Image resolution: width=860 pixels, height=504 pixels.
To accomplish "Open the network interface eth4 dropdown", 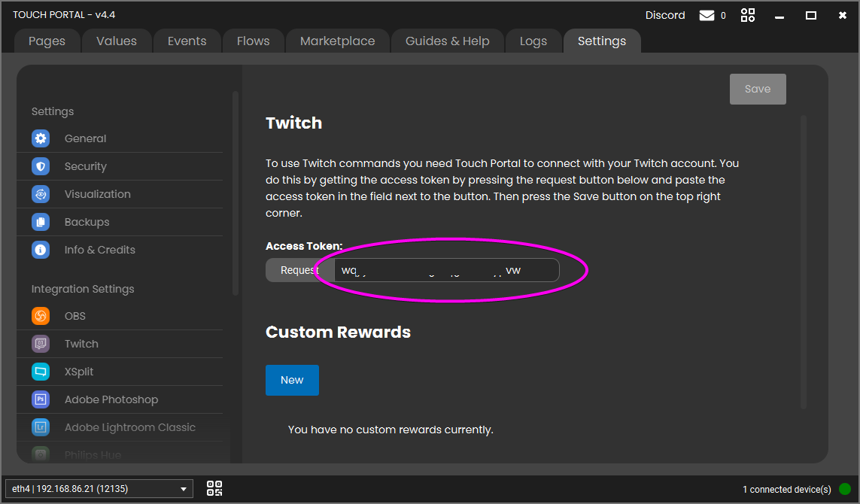I will (99, 489).
